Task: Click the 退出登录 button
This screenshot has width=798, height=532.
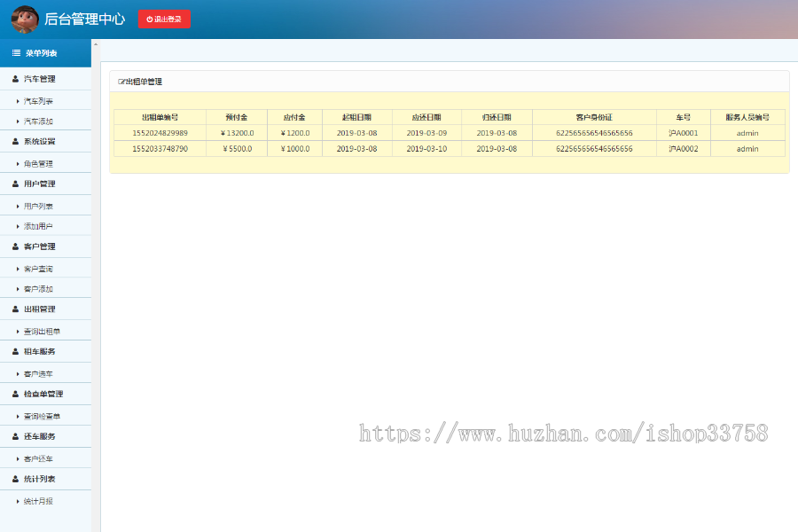Action: coord(164,19)
